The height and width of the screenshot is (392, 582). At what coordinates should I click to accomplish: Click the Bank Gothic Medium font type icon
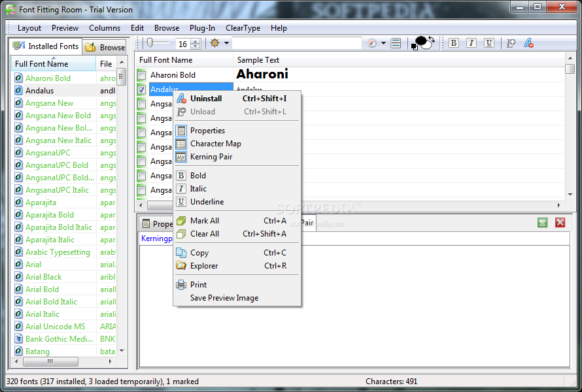click(18, 338)
